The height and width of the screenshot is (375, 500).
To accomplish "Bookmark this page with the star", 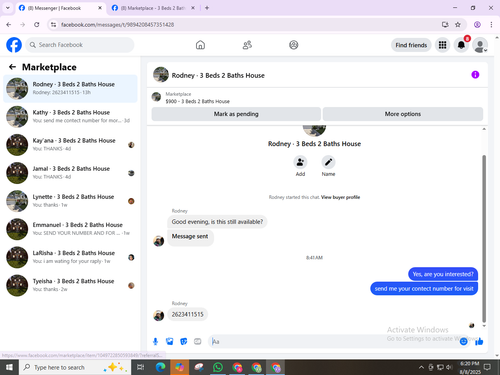I will click(458, 24).
